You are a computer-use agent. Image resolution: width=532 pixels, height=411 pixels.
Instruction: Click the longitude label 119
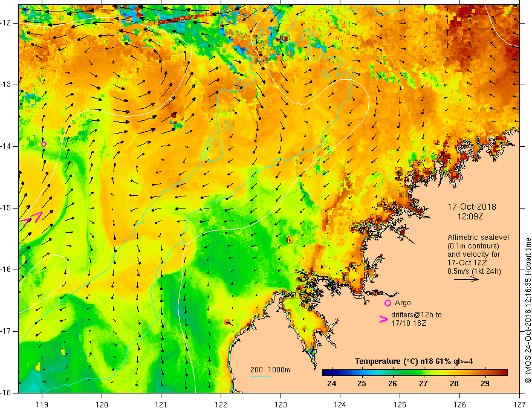coord(42,404)
